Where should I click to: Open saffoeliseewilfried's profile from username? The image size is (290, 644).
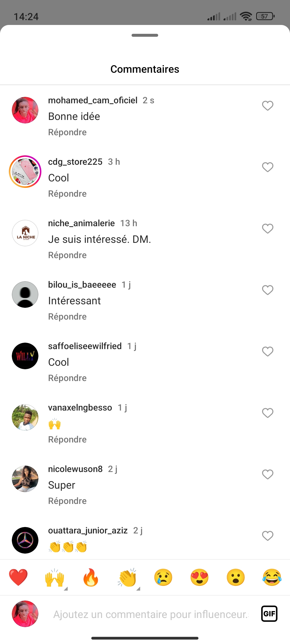85,346
